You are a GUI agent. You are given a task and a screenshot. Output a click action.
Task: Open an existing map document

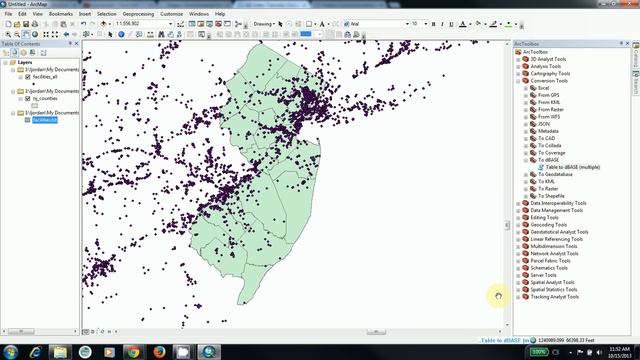pos(17,24)
